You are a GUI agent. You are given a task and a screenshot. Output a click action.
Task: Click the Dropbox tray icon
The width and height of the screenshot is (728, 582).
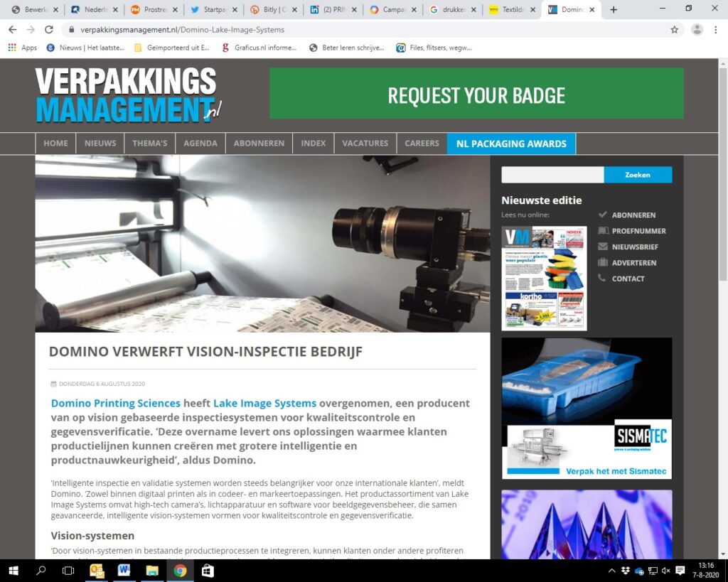tap(626, 571)
